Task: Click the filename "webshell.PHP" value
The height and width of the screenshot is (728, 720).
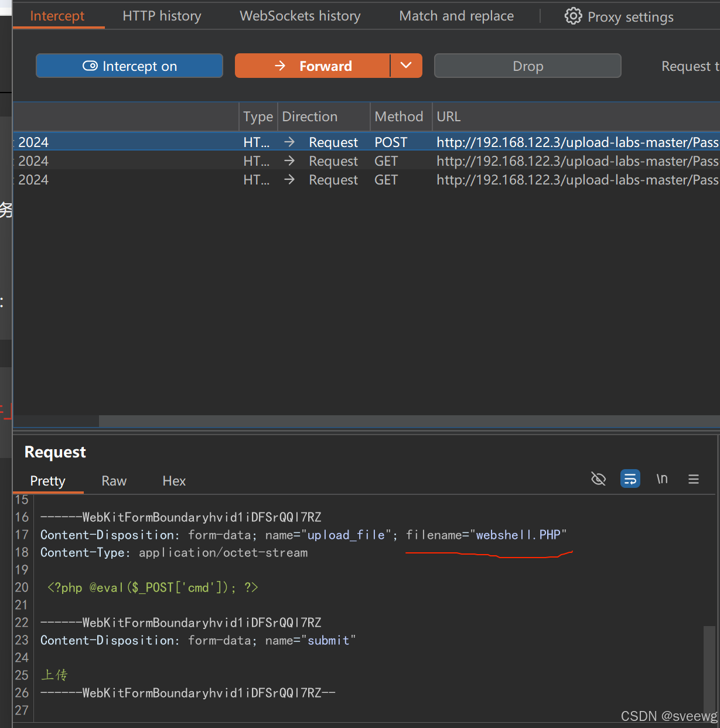Action: (x=518, y=535)
